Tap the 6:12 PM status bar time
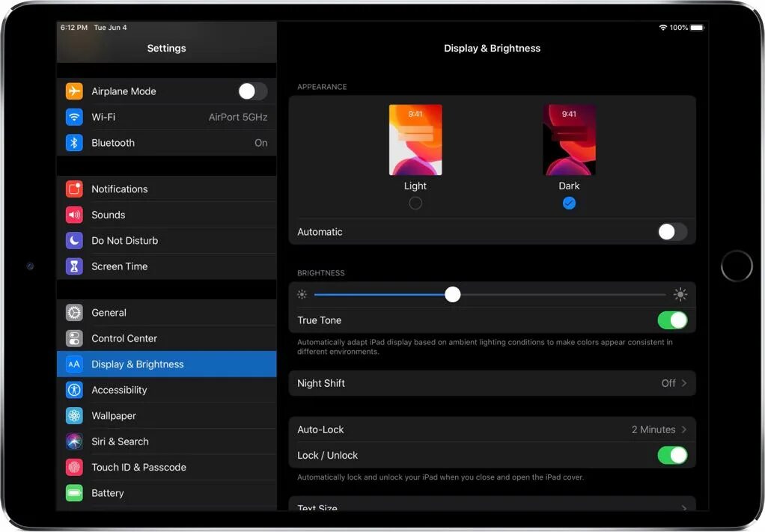 pyautogui.click(x=74, y=27)
